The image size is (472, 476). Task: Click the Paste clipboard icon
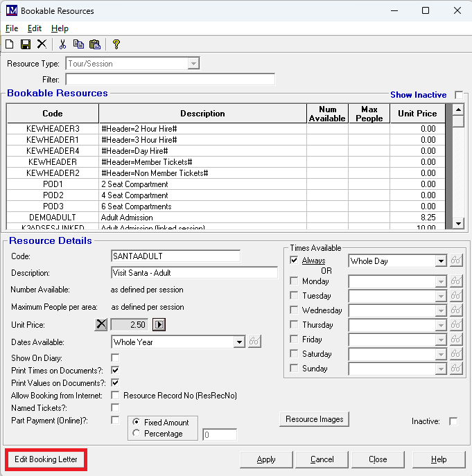pyautogui.click(x=94, y=44)
